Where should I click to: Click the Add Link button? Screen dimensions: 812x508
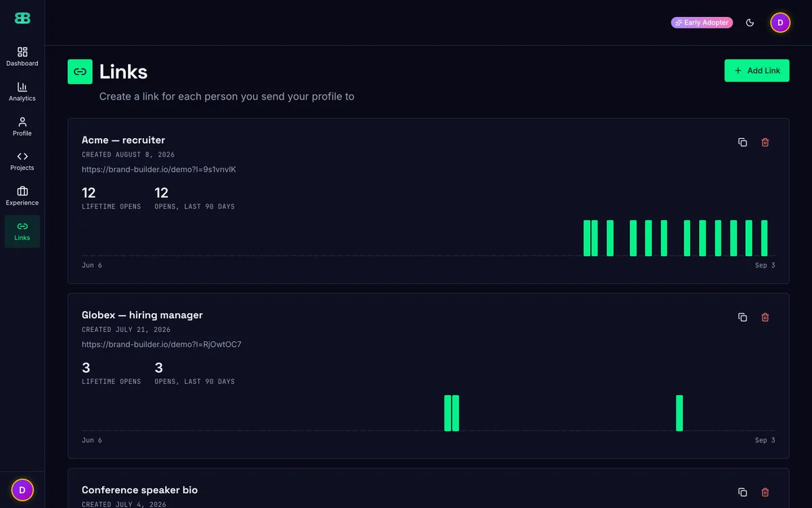pos(757,70)
